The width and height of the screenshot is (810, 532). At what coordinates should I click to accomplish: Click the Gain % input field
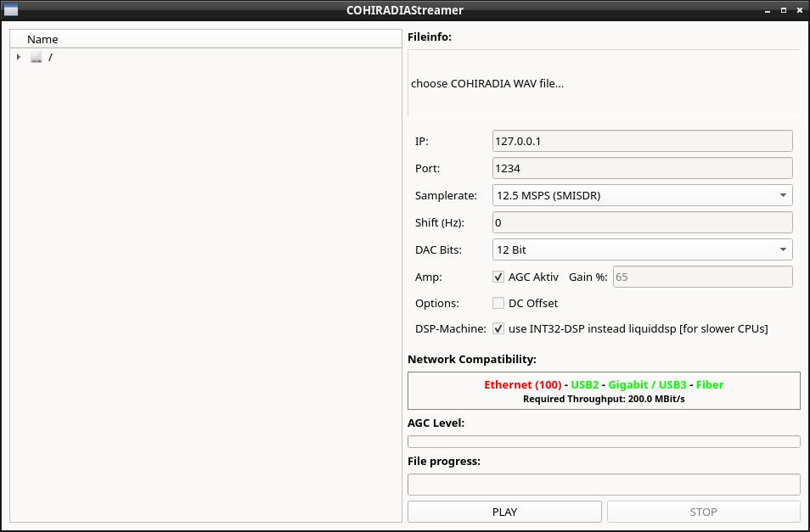[702, 277]
